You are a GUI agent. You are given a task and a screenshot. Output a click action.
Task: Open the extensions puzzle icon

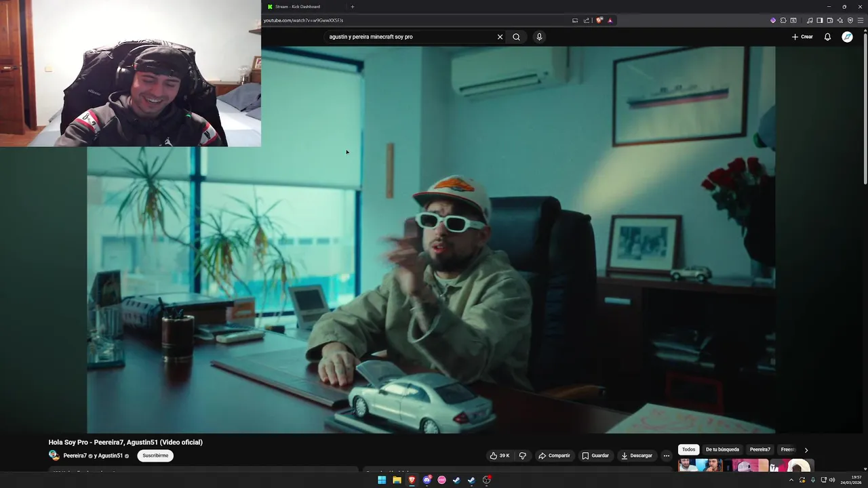click(783, 20)
